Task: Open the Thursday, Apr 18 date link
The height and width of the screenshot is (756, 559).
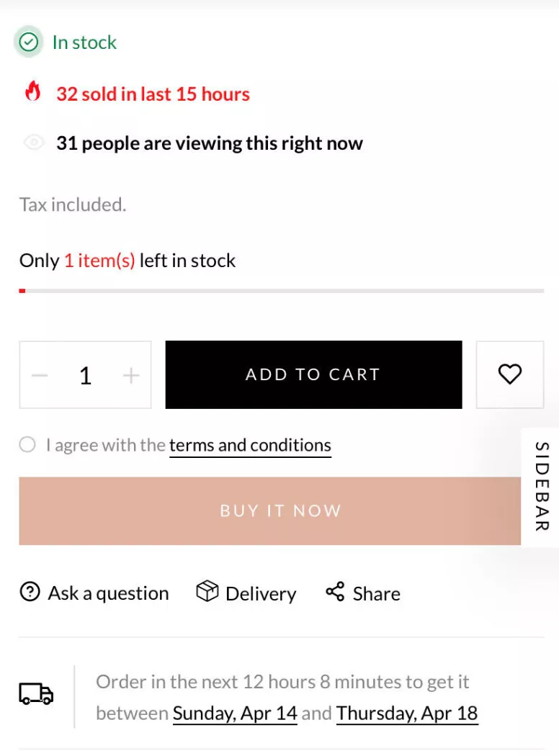Action: [x=407, y=714]
